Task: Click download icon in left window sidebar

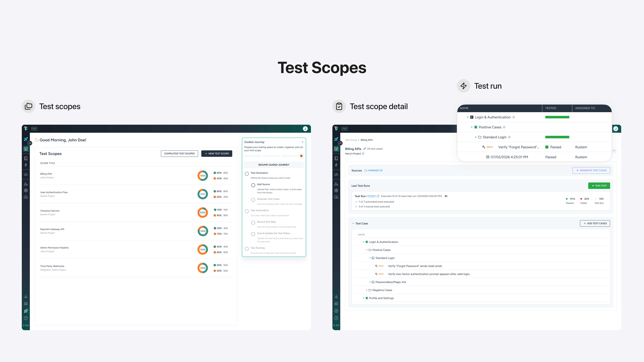Action: [x=26, y=297]
